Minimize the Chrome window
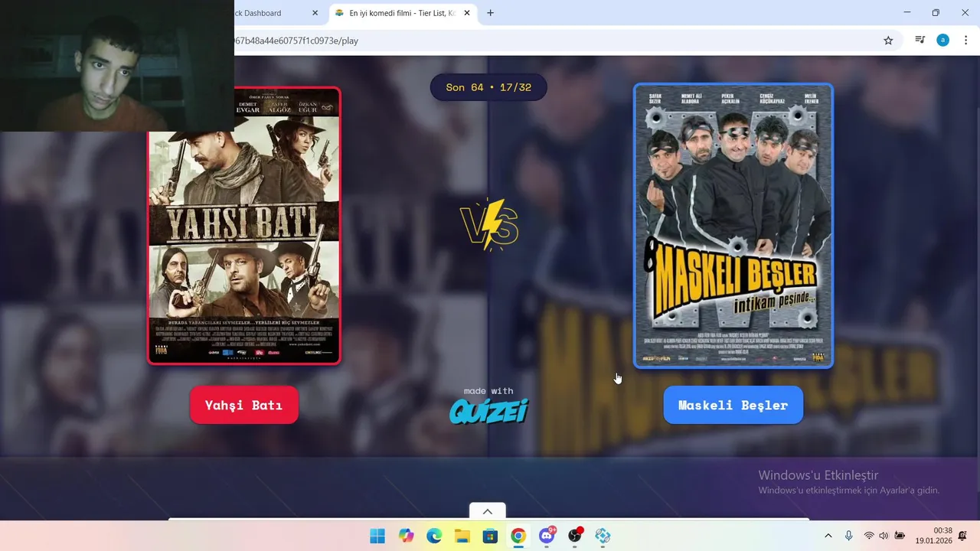The image size is (980, 551). tap(907, 13)
